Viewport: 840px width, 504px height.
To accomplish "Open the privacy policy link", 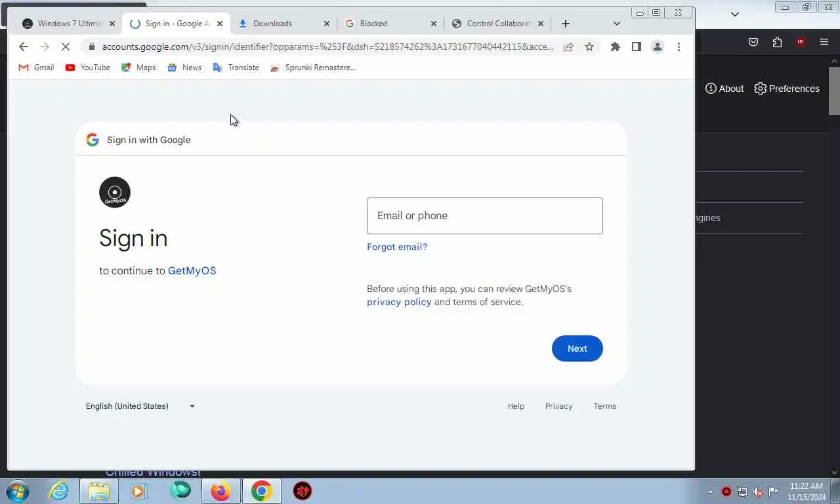I will pyautogui.click(x=399, y=302).
